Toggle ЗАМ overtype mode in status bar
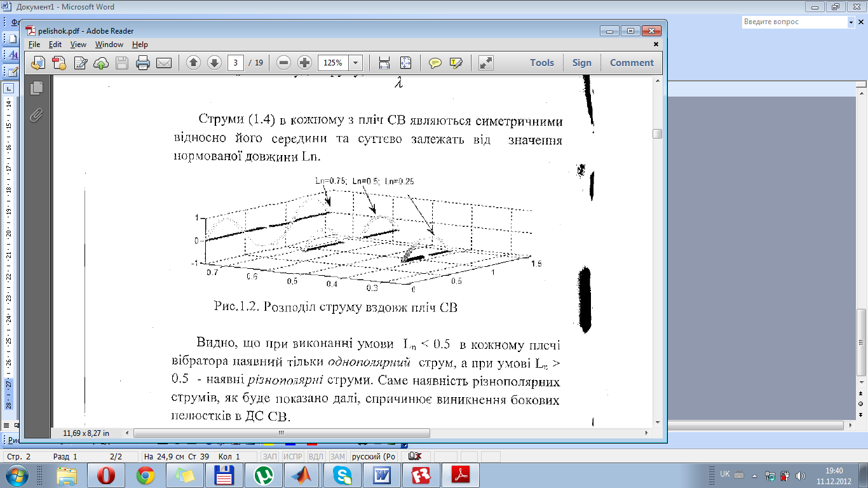Screen dimensions: 868x488 (337, 457)
